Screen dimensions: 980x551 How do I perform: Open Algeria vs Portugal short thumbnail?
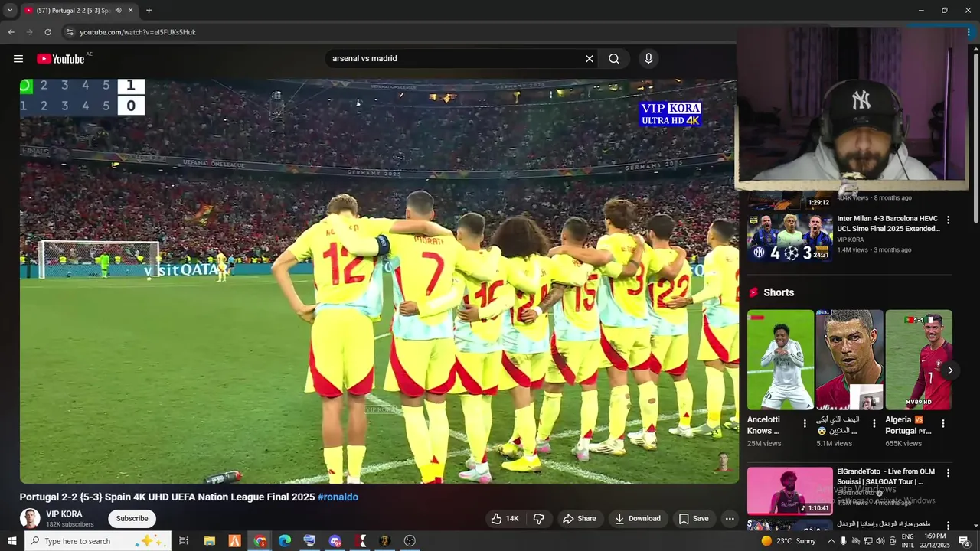coord(919,360)
